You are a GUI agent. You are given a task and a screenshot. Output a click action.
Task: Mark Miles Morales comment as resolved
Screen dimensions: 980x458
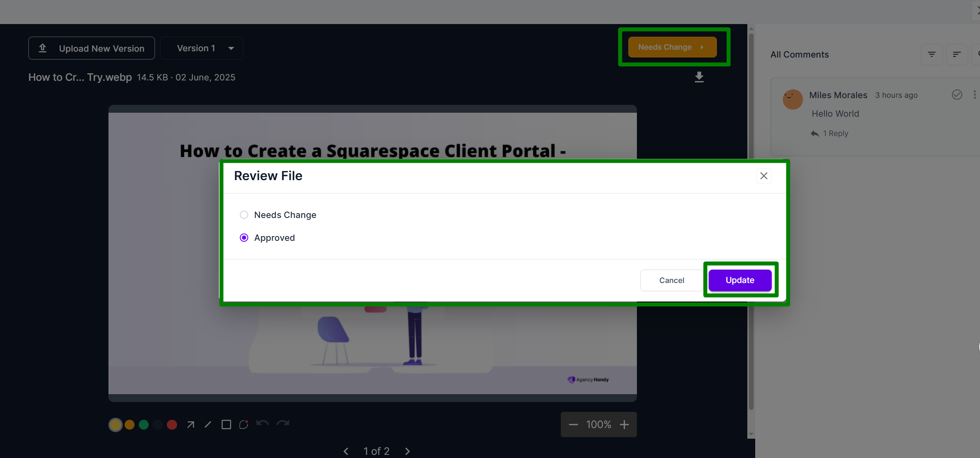pyautogui.click(x=957, y=95)
